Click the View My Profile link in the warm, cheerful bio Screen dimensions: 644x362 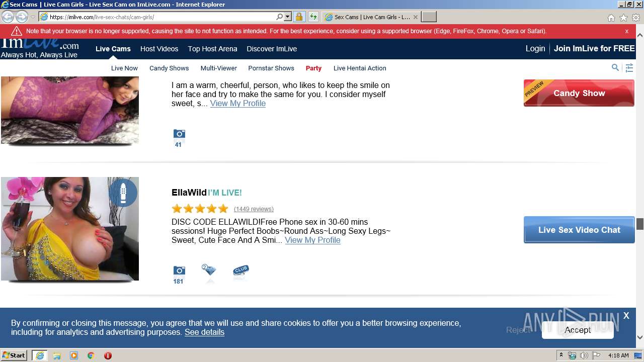[238, 104]
